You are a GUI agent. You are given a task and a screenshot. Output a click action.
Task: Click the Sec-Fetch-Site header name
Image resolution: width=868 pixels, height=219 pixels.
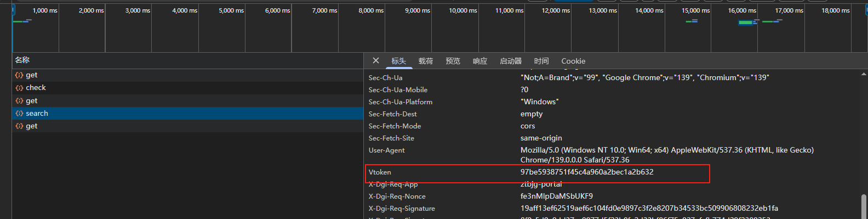(391, 138)
